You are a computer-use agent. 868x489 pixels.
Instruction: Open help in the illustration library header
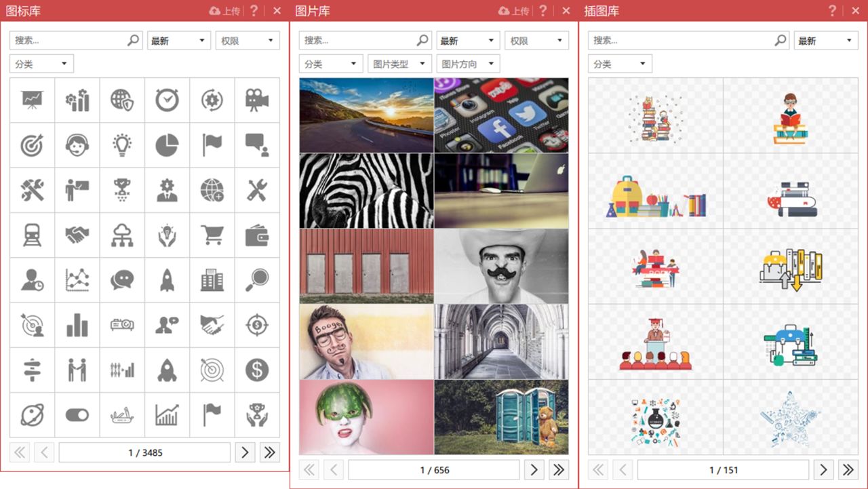pyautogui.click(x=832, y=10)
